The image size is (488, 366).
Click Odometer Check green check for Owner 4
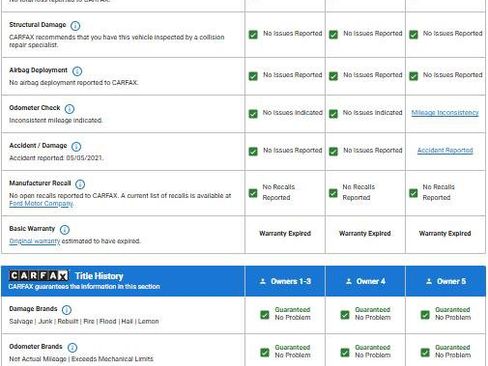tap(333, 114)
